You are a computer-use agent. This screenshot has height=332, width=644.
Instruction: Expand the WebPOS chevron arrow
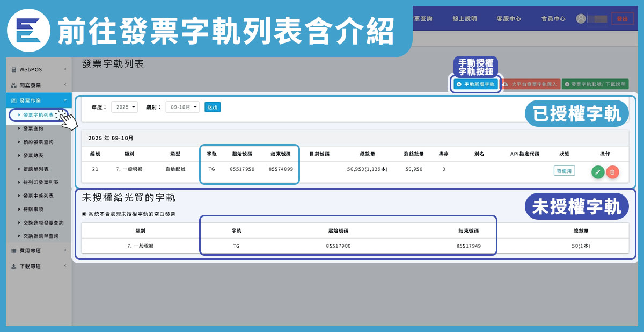pos(64,70)
